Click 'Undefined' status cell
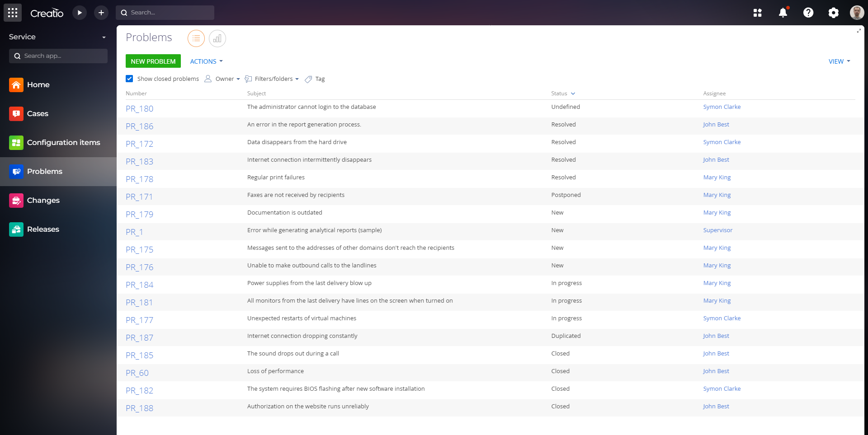The image size is (868, 435). click(566, 107)
